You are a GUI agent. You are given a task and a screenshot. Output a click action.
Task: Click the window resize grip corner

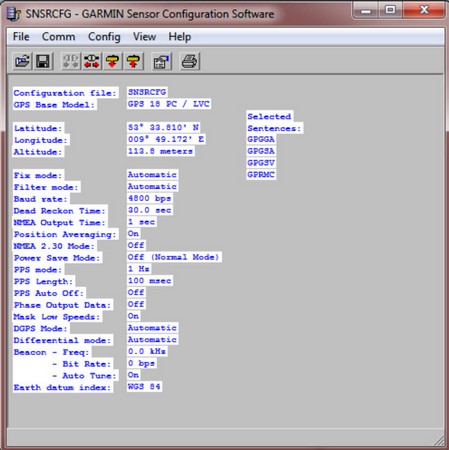coord(439,441)
